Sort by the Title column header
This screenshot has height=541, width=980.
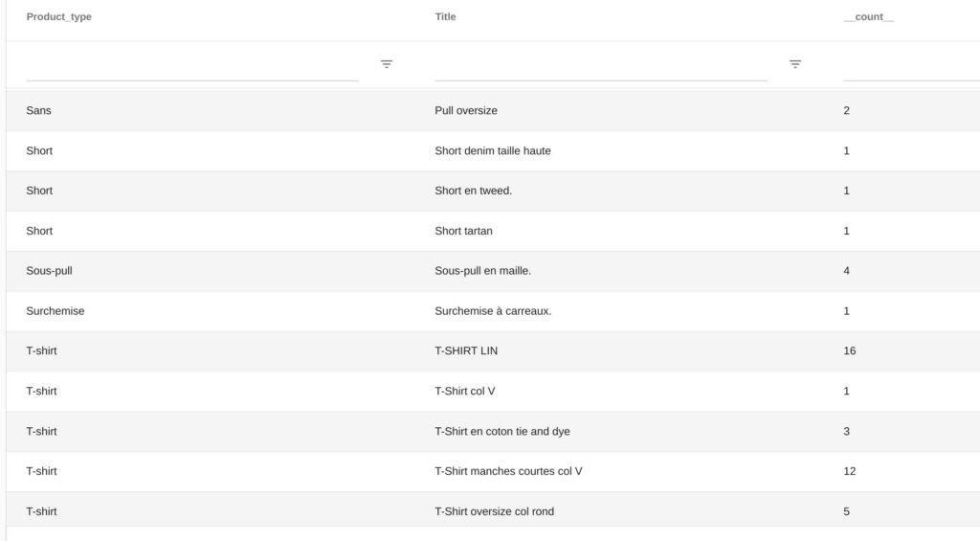[445, 17]
